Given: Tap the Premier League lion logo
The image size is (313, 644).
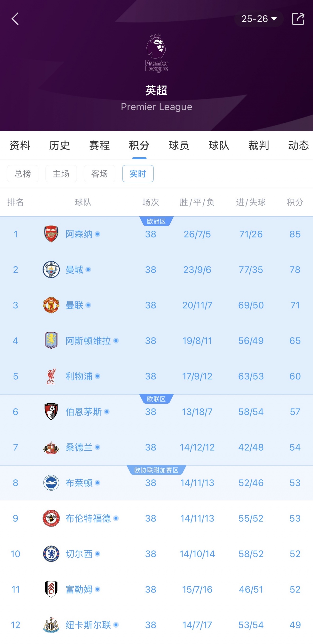Looking at the screenshot, I should point(157,53).
